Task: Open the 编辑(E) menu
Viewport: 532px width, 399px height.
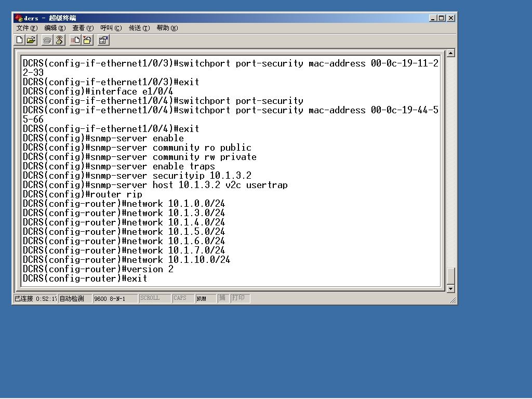Action: pos(55,28)
